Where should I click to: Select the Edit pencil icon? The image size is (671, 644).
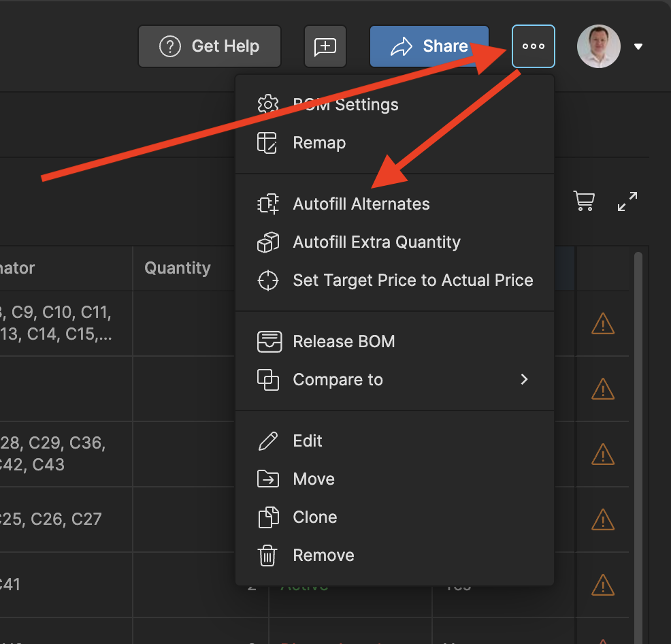[x=267, y=440]
